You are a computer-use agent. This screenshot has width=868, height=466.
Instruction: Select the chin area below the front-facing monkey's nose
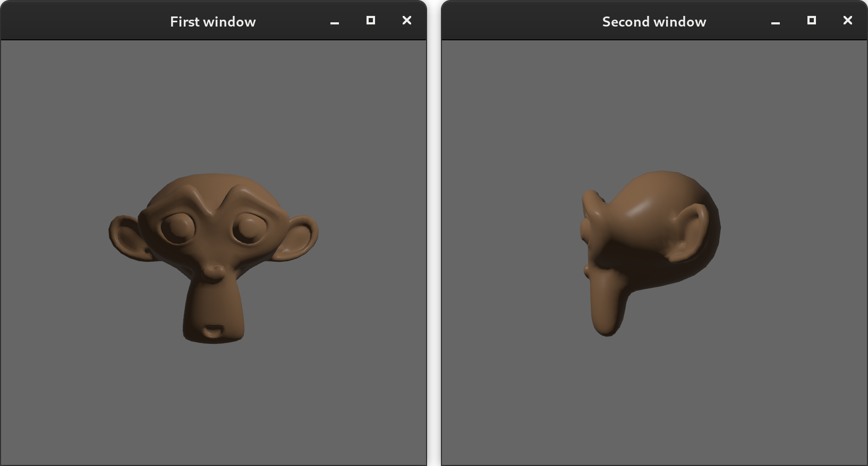pyautogui.click(x=214, y=308)
